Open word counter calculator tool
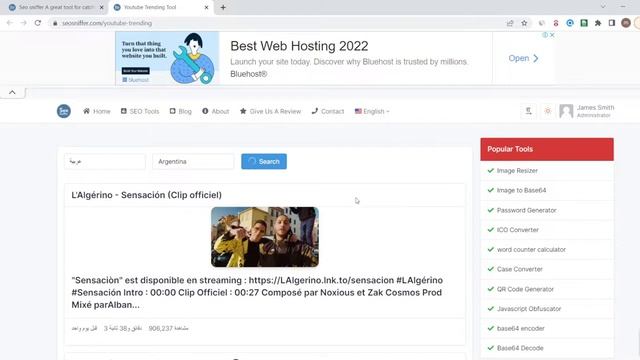 (531, 249)
